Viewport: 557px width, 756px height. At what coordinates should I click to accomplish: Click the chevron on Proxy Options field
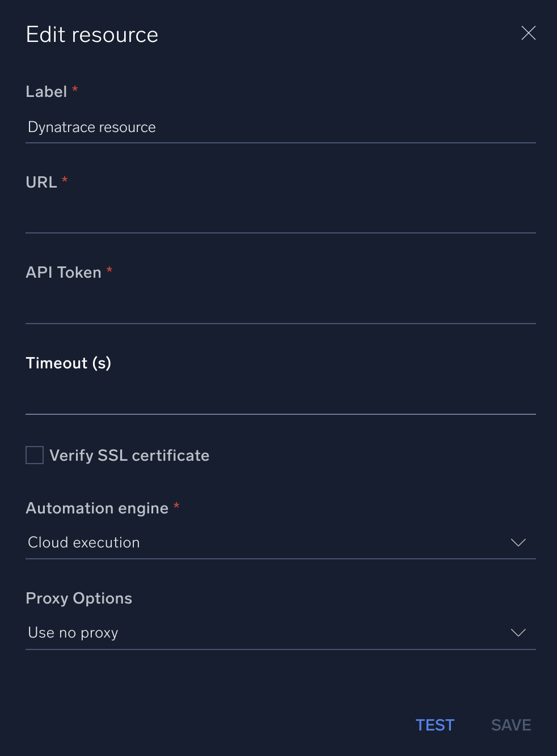coord(518,633)
